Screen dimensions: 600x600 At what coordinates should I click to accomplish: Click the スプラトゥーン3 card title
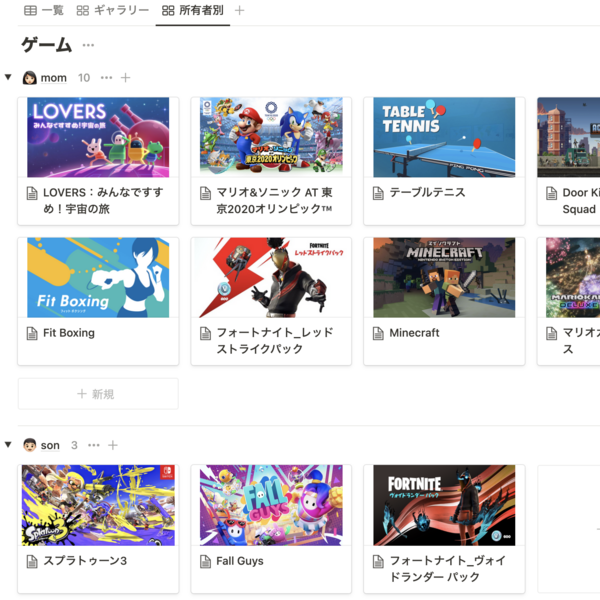[85, 561]
